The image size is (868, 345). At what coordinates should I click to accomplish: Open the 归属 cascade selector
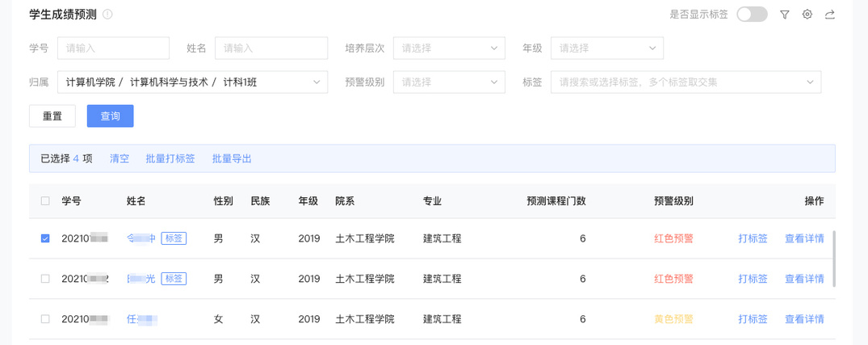(192, 82)
